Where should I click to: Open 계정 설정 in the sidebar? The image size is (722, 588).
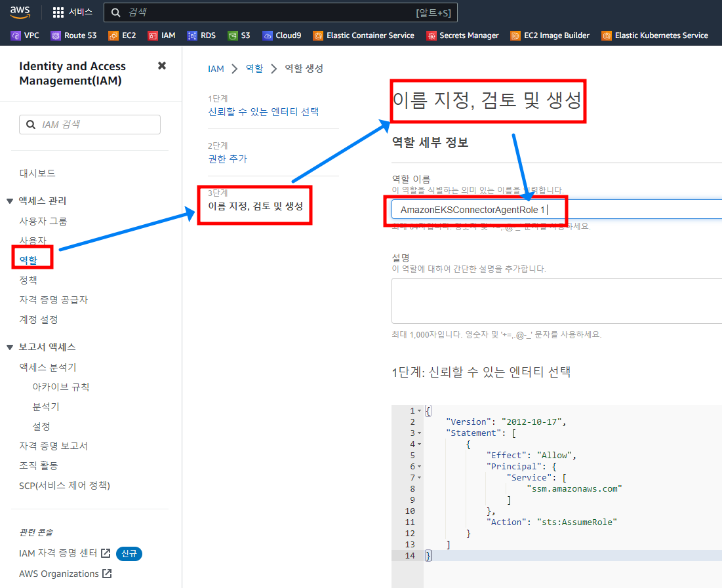point(39,319)
